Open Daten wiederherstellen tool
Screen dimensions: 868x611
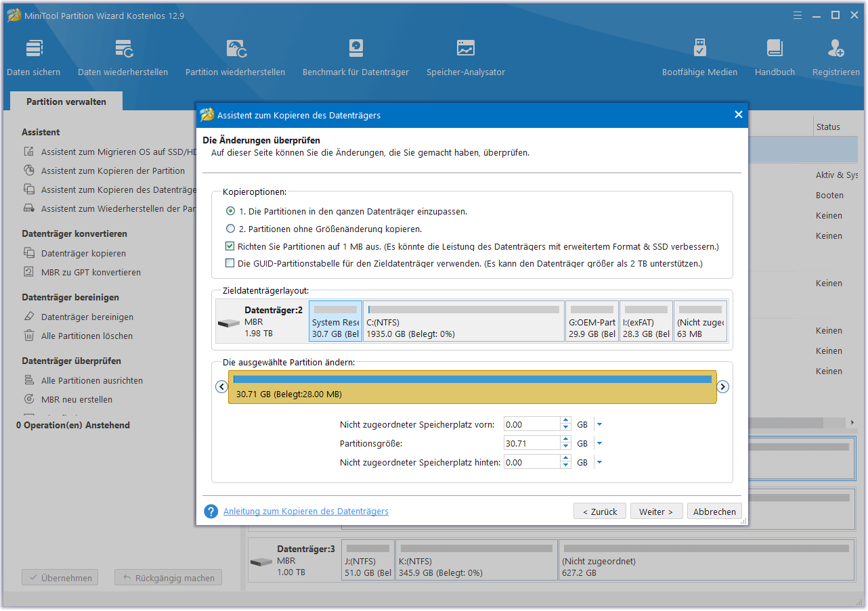point(123,49)
